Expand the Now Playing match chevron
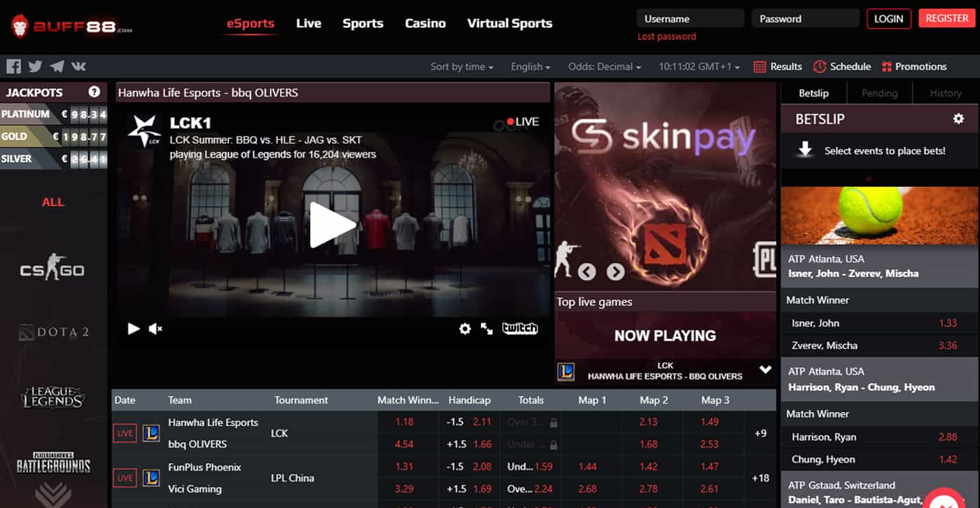980x508 pixels. 765,369
